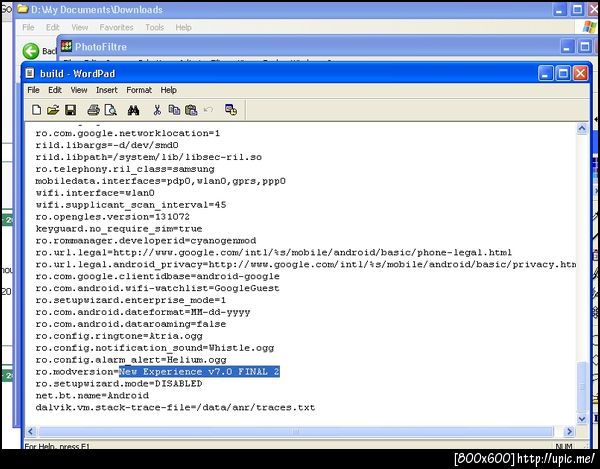Click the Cut scissors icon
Screen dimensions: 600x469
coord(157,110)
